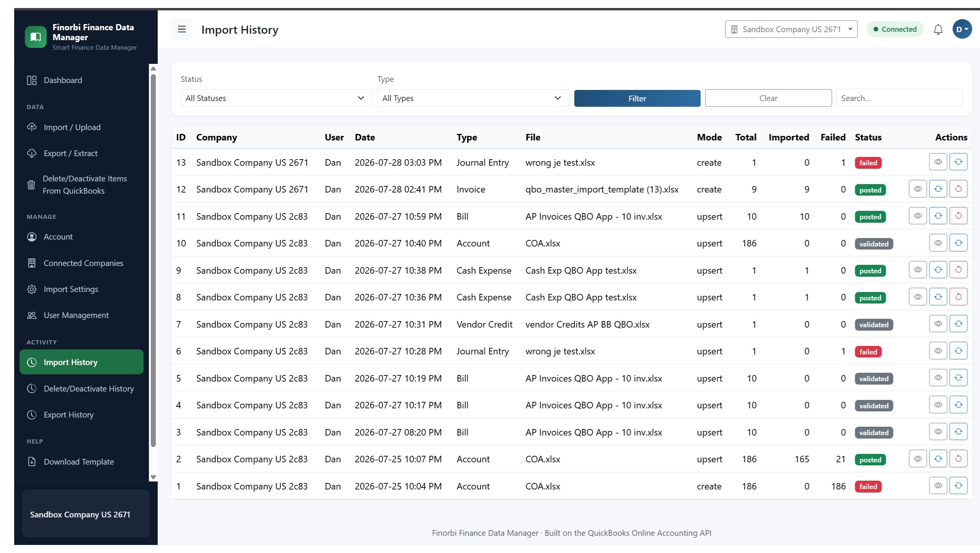This screenshot has width=980, height=553.
Task: Click the sidebar scroll up arrow
Action: [153, 69]
